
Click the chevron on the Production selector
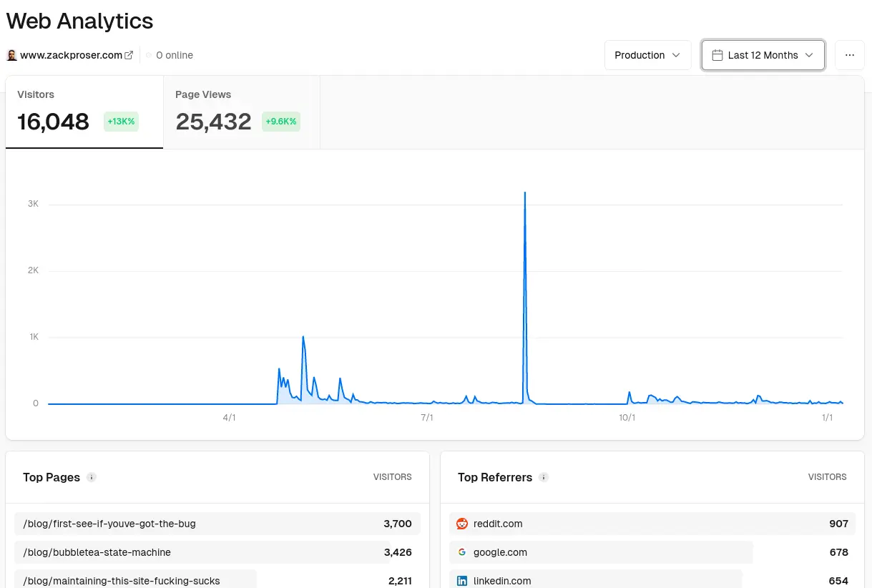(x=675, y=55)
